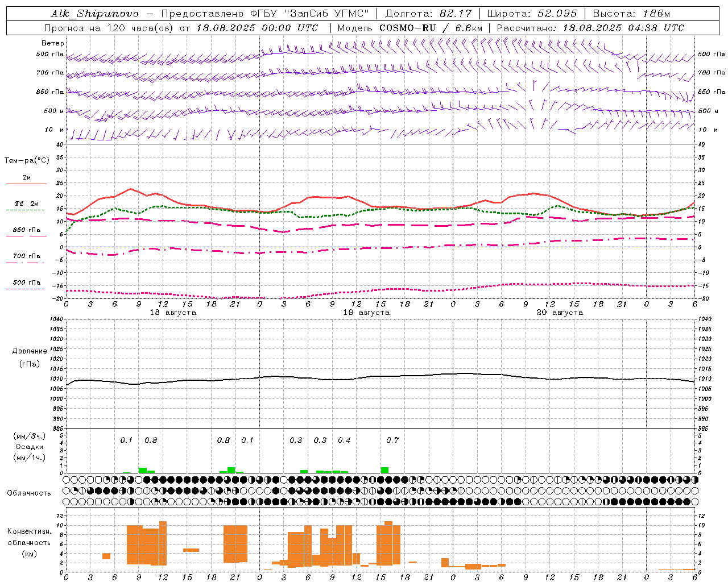The width and height of the screenshot is (728, 582).
Task: Select 'Рассчитано: 18.08.2025 04:38 UTC' text
Action: pyautogui.click(x=590, y=28)
